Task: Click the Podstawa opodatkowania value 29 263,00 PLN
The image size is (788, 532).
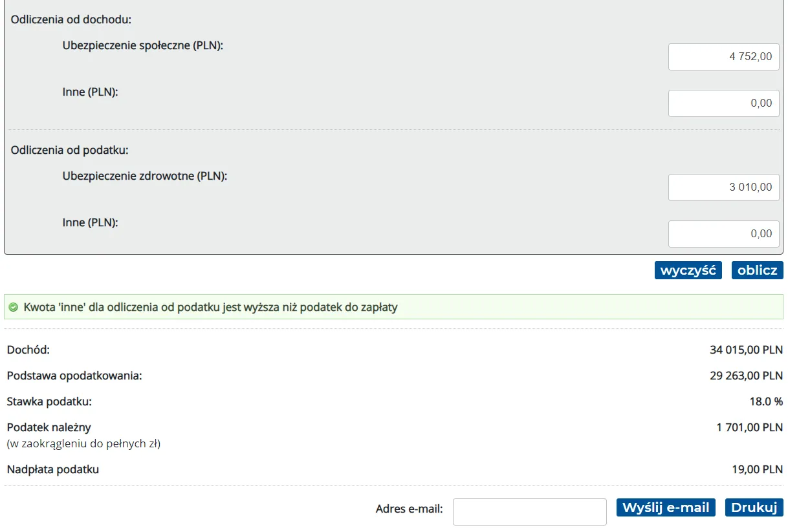Action: 746,376
